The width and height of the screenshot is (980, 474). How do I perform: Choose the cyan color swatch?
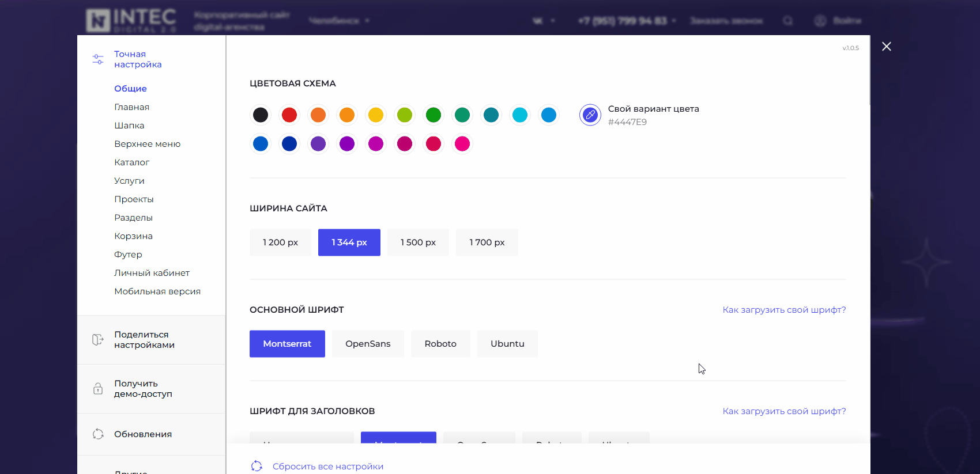click(520, 115)
